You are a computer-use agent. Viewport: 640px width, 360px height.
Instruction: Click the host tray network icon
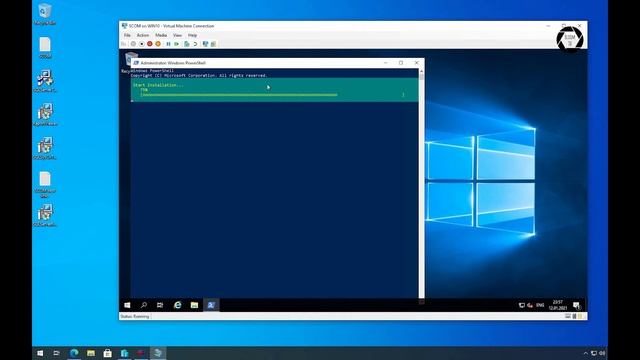coord(594,353)
